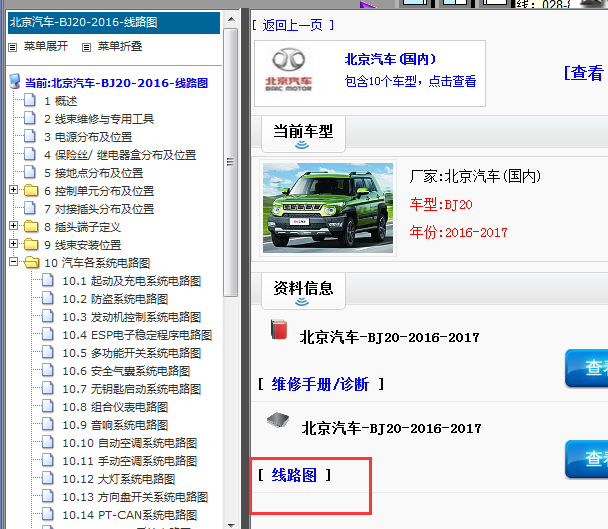The width and height of the screenshot is (608, 529).
Task: Click the 菜单展开 expand-all icon
Action: click(13, 47)
